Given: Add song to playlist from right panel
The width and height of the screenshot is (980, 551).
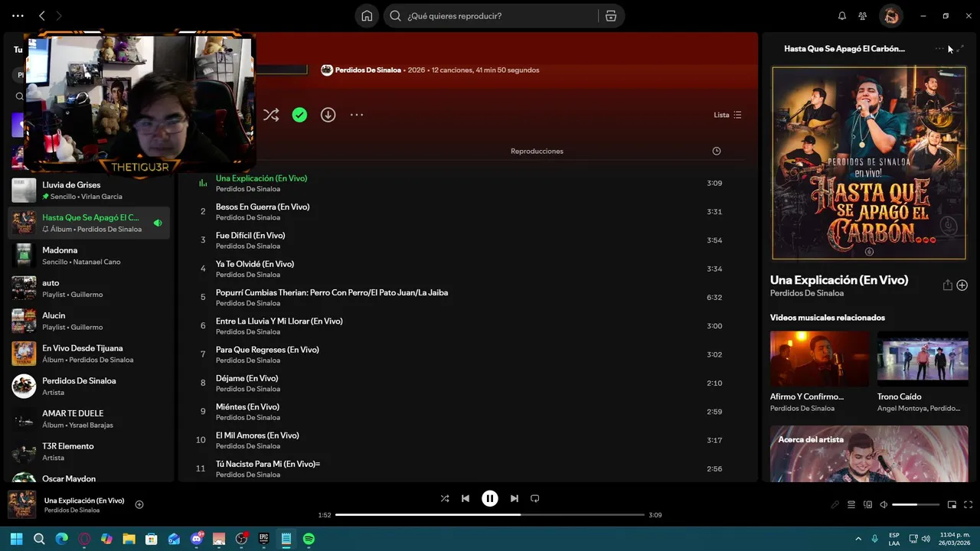Looking at the screenshot, I should (x=962, y=285).
